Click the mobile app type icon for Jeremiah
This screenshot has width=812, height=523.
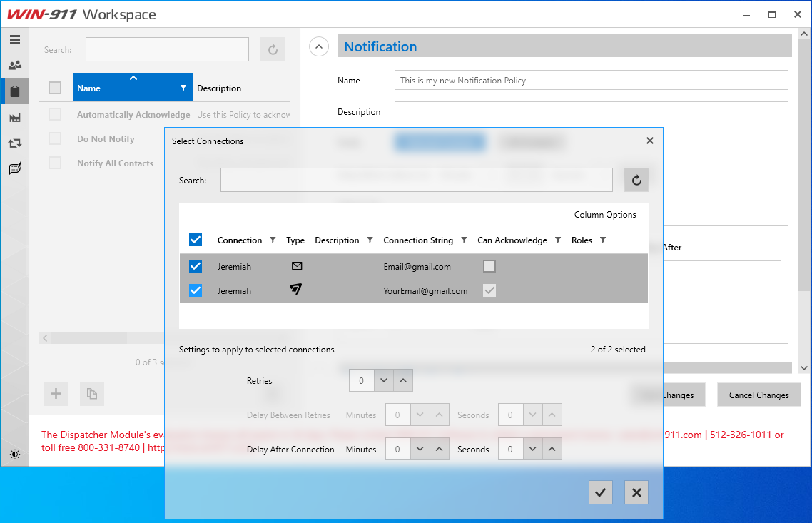coord(295,289)
